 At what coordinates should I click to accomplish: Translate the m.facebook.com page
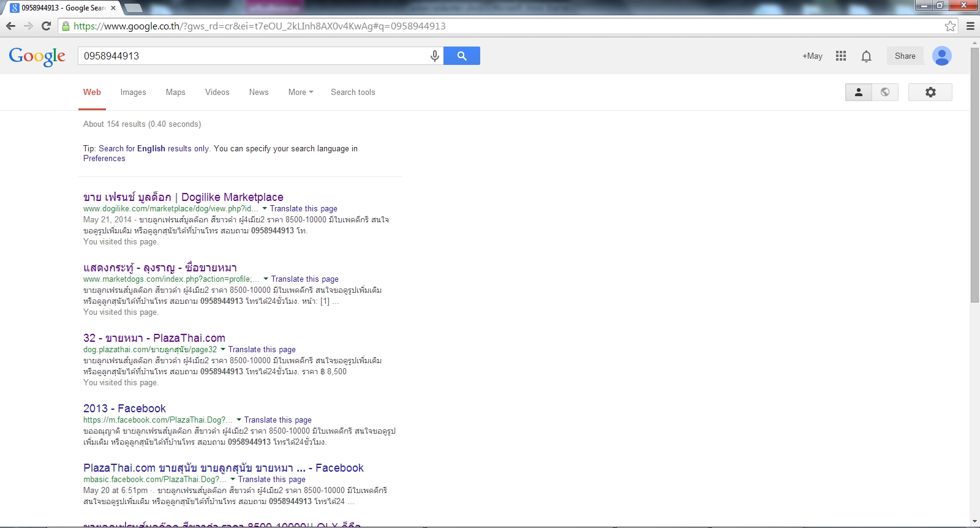278,420
